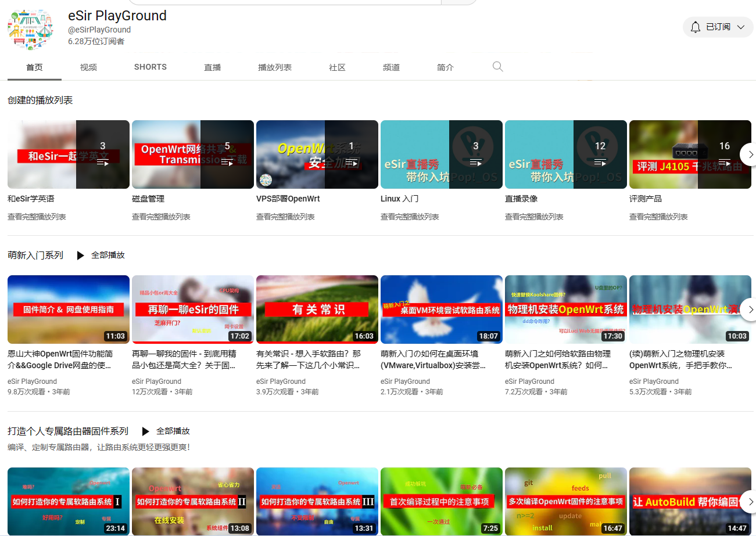
Task: Open video title 恩山大神OpenWrt固件功能简介
Action: pyautogui.click(x=60, y=360)
